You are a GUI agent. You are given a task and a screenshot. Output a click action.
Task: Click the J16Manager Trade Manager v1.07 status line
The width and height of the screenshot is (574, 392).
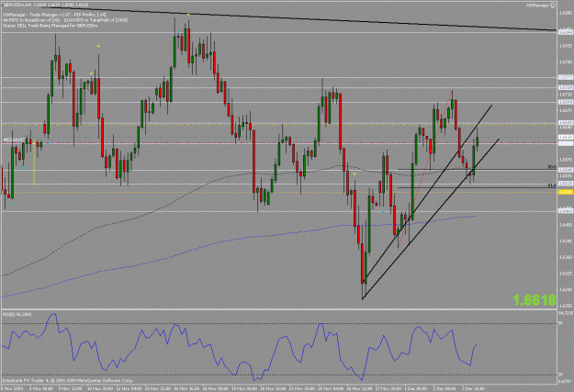point(54,15)
